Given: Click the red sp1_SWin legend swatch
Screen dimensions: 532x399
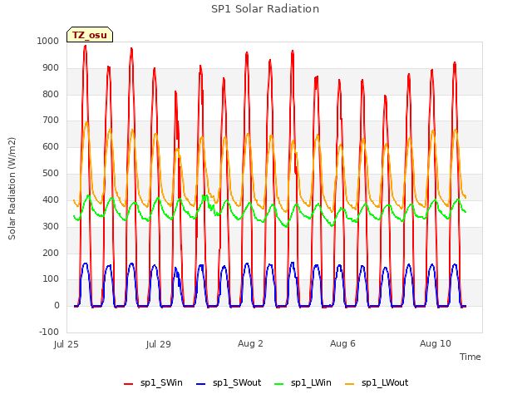Looking at the screenshot, I should pyautogui.click(x=129, y=383).
